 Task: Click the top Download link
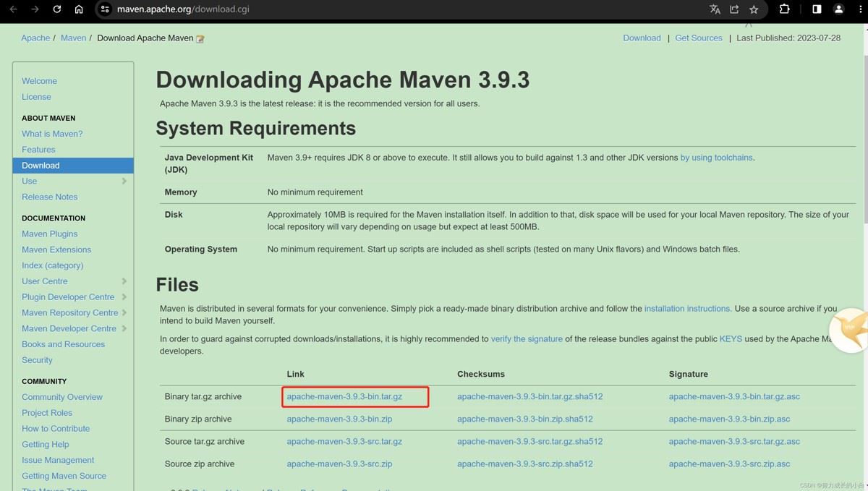tap(642, 38)
